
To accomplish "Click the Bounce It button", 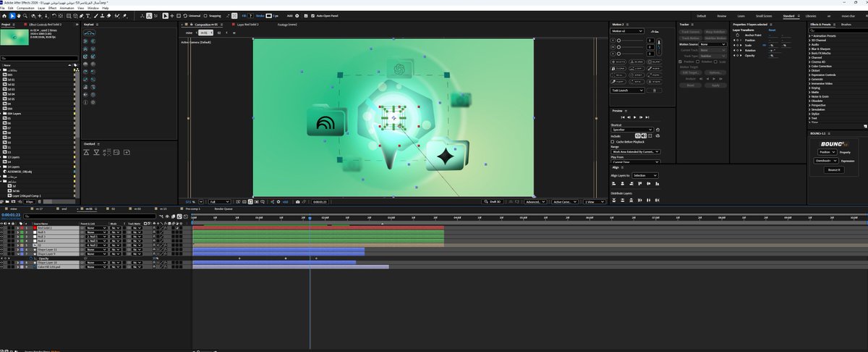I will point(834,169).
